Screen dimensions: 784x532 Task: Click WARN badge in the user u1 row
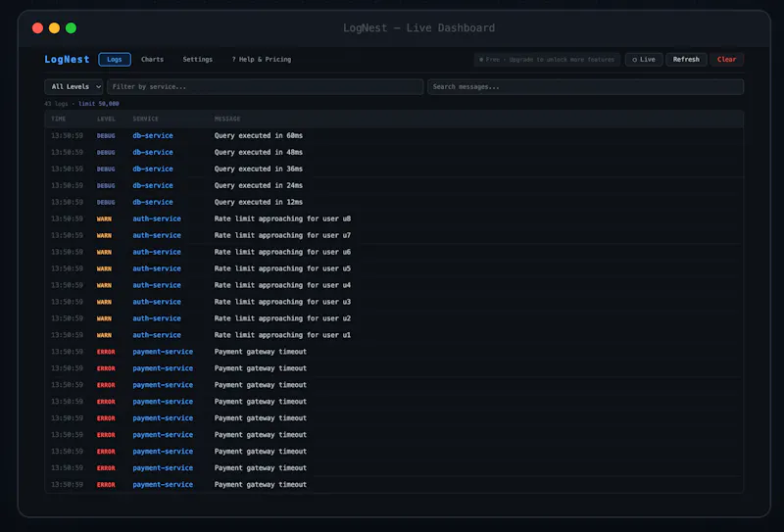104,335
